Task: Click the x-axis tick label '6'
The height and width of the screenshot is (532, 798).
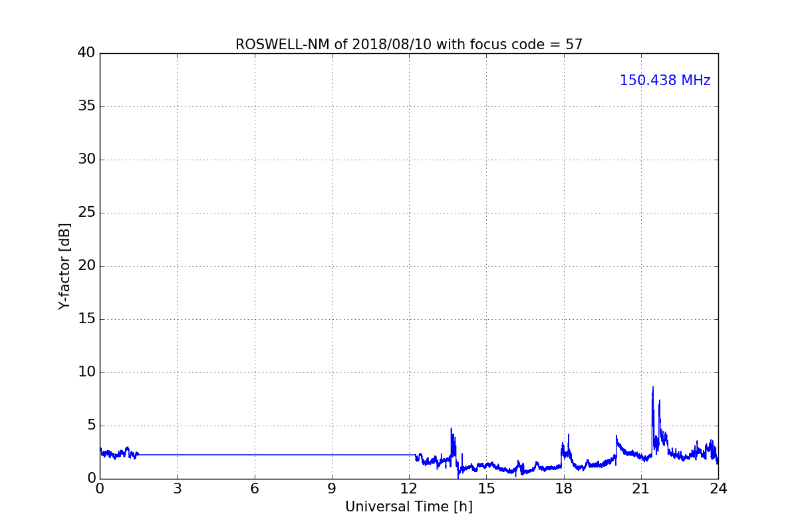Action: tap(254, 489)
